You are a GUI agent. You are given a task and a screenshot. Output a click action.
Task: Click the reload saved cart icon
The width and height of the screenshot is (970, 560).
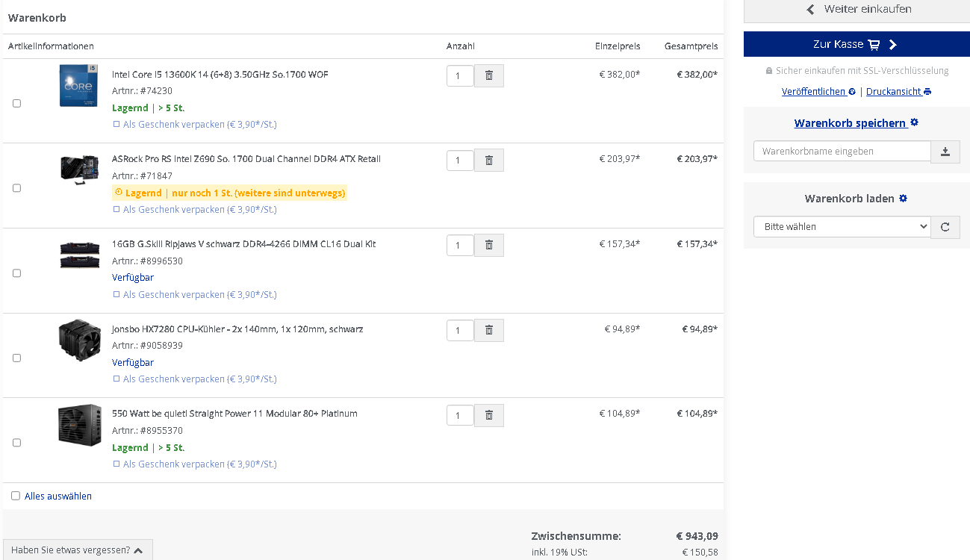945,226
